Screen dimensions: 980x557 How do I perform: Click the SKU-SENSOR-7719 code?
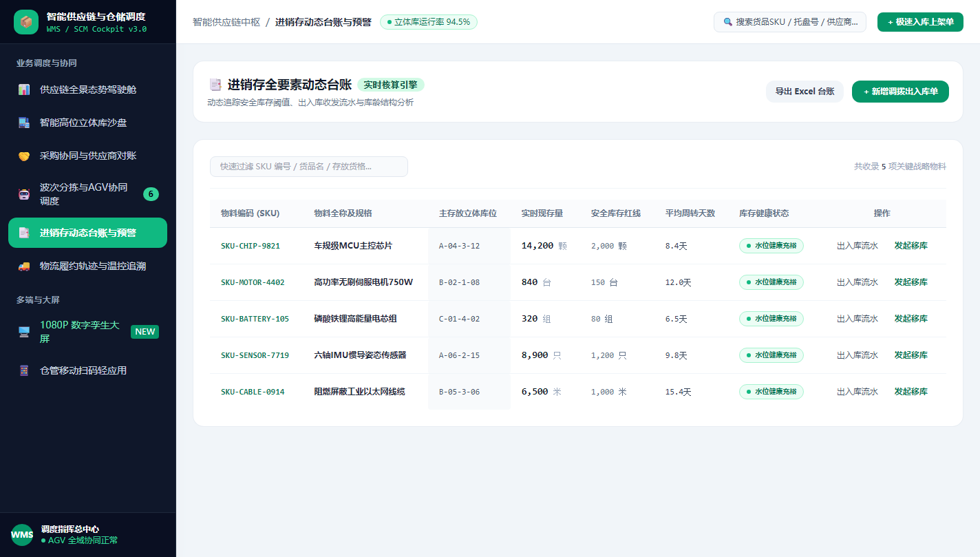255,355
